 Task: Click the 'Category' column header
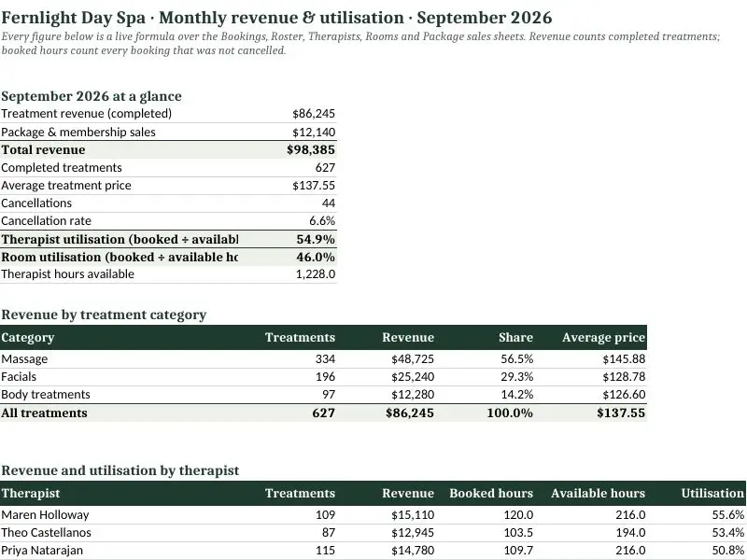point(28,337)
